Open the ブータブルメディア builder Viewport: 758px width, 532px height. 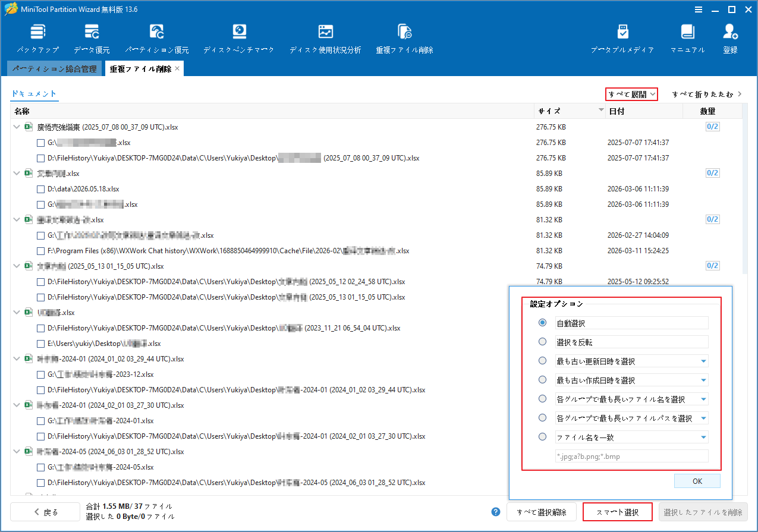click(622, 39)
